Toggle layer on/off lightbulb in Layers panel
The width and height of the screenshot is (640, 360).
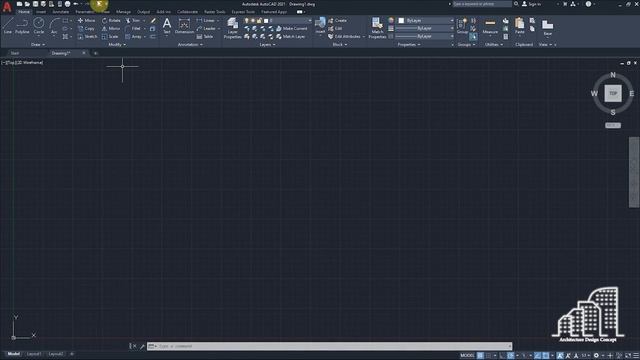click(247, 20)
